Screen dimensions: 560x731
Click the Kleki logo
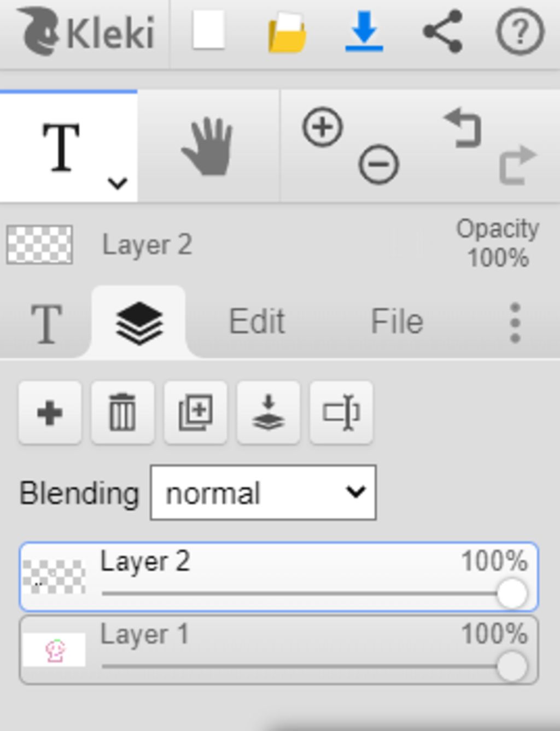coord(87,32)
